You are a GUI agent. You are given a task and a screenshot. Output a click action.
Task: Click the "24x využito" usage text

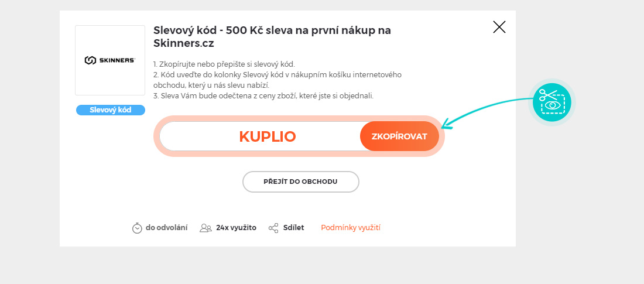[x=236, y=228]
